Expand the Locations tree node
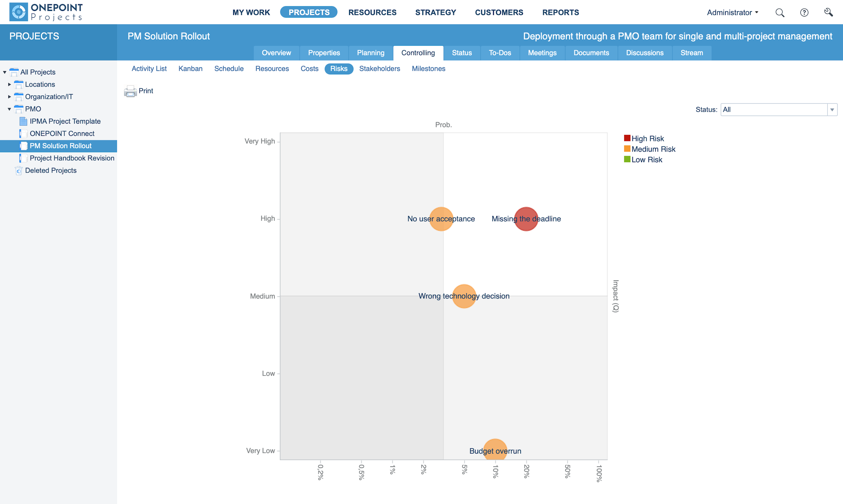Viewport: 843px width, 504px height. [9, 84]
